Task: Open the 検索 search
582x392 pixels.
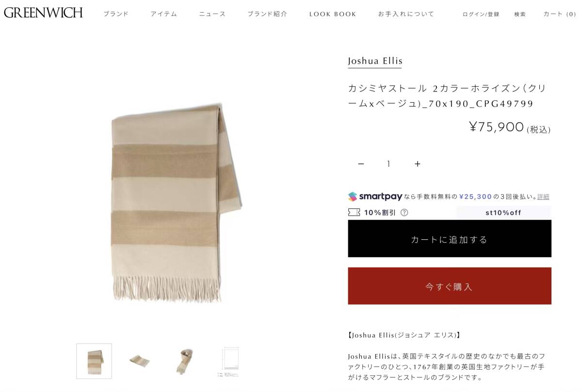Action: click(520, 14)
